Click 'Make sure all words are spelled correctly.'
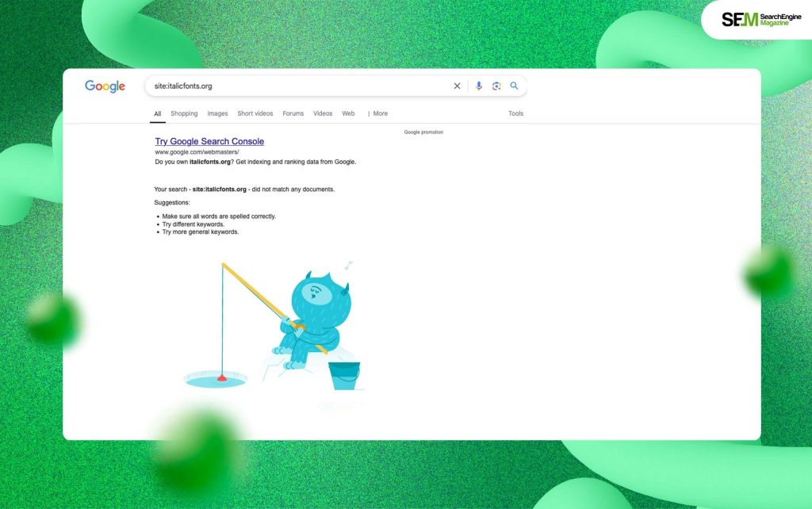 coord(219,216)
